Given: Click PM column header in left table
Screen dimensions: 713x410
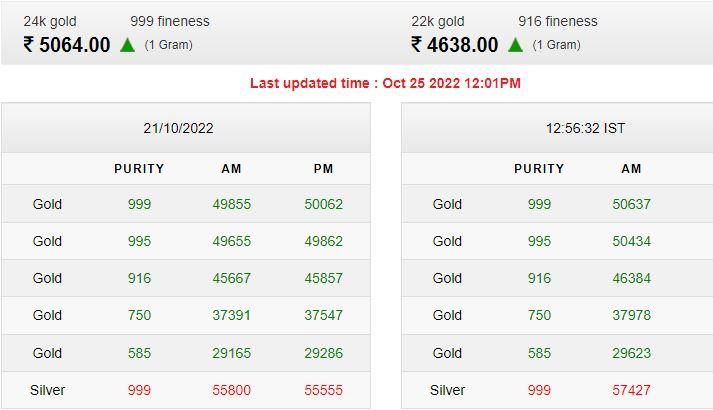Looking at the screenshot, I should pos(323,169).
